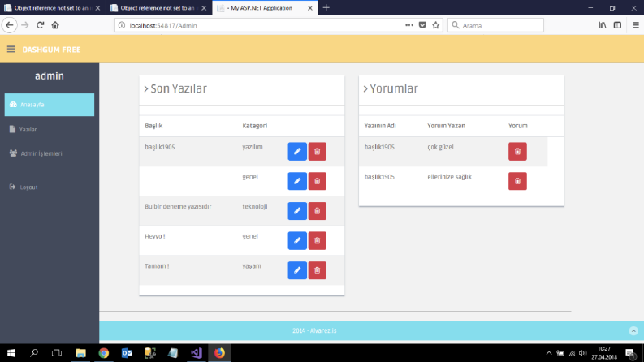Show hidden system tray icons chevron

[549, 353]
